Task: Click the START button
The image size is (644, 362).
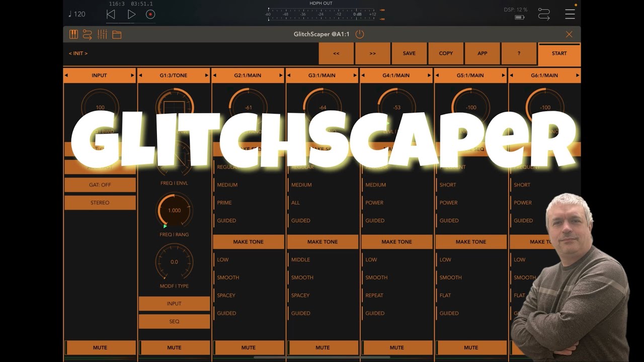Action: click(559, 54)
